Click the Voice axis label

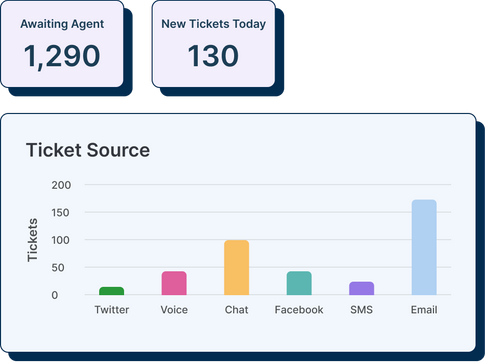click(174, 310)
